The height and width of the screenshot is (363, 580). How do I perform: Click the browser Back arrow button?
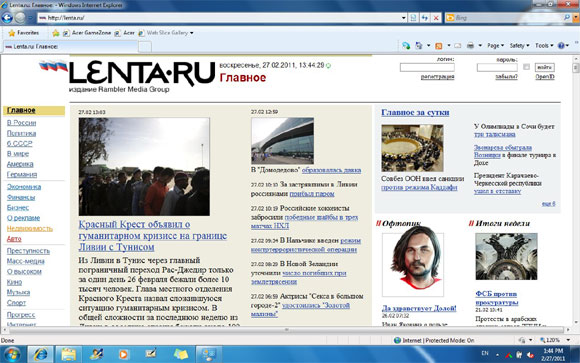[7, 17]
